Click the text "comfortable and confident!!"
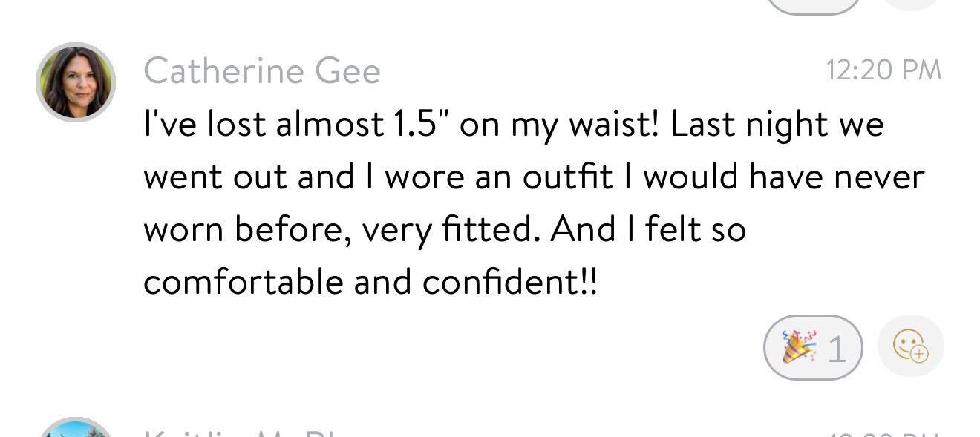Image resolution: width=980 pixels, height=437 pixels. point(370,282)
